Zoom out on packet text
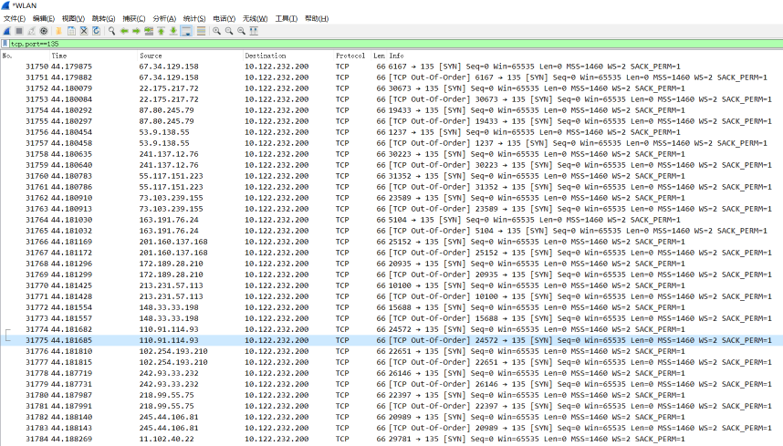This screenshot has height=446, width=783. click(x=229, y=31)
